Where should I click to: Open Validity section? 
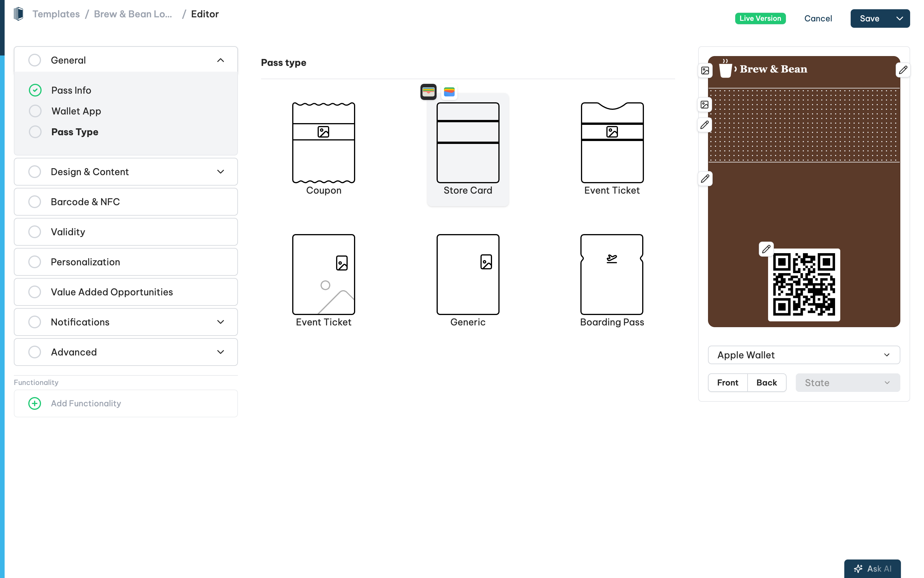pos(126,232)
